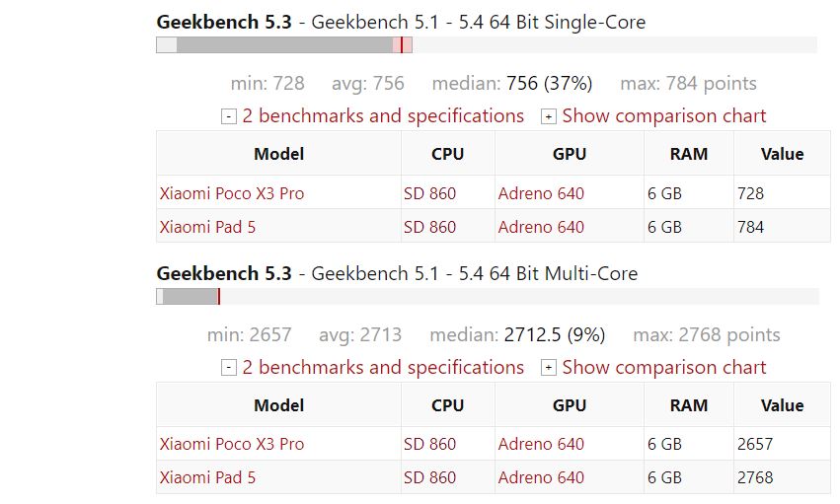Collapse Single-Core benchmarks with the minus icon
This screenshot has width=840, height=504.
[x=229, y=116]
